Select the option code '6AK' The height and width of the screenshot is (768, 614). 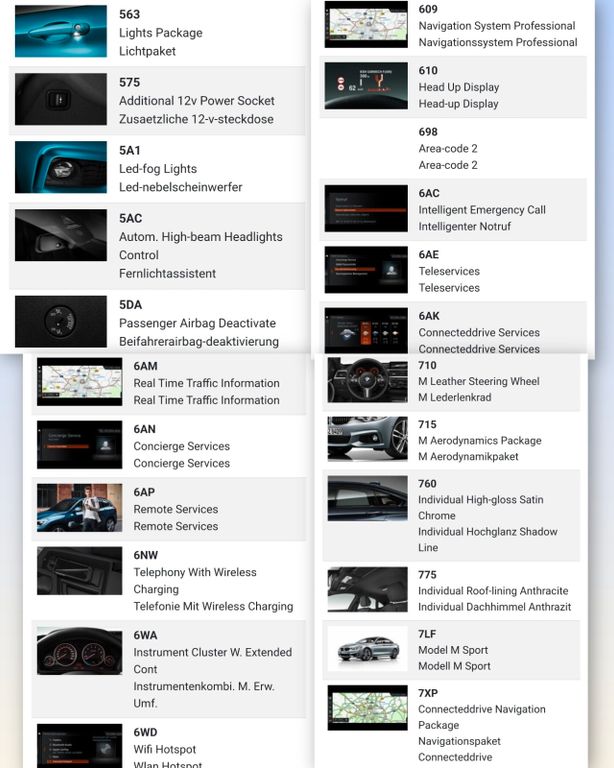(x=429, y=316)
